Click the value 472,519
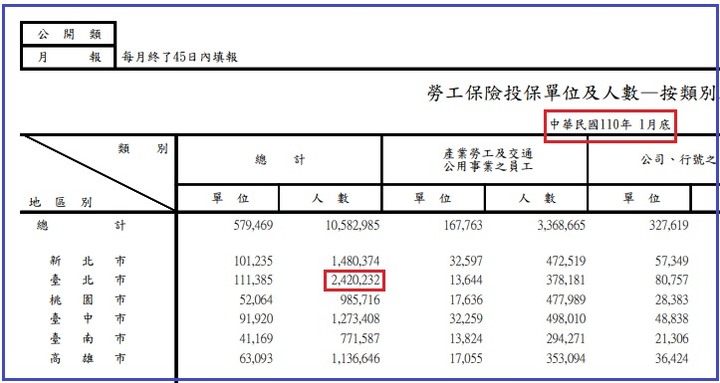 (566, 261)
